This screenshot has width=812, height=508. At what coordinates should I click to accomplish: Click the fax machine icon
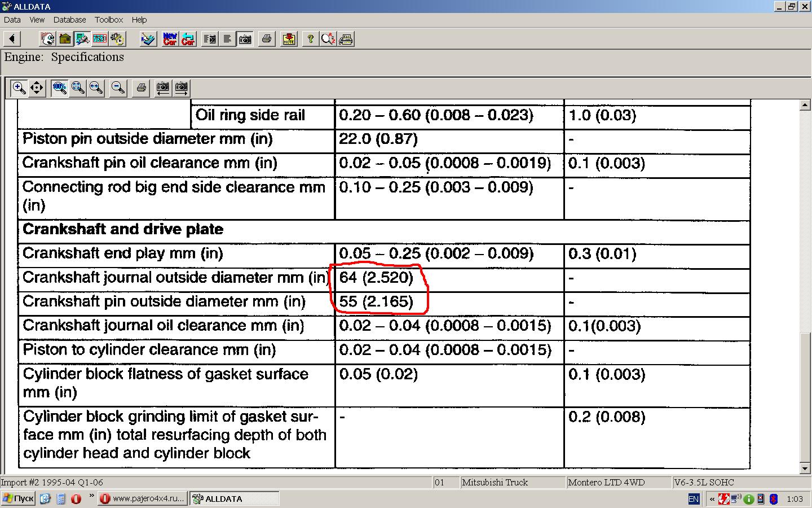click(x=346, y=39)
